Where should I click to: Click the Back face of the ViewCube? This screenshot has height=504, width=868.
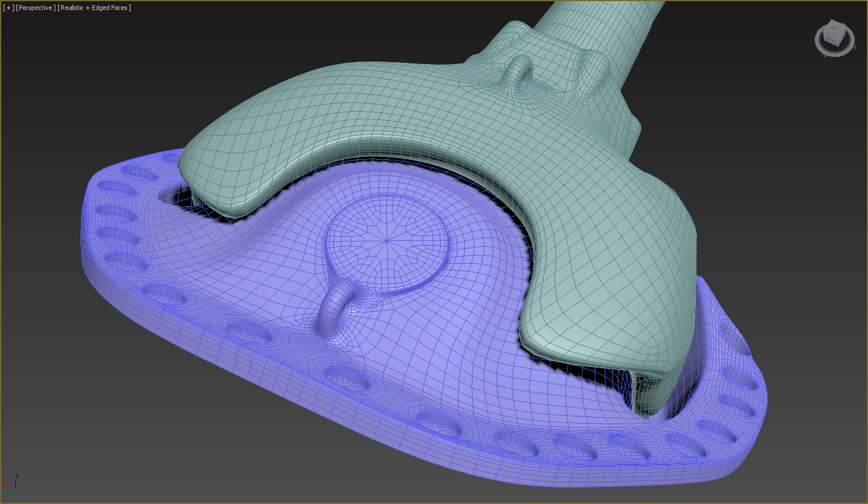pyautogui.click(x=829, y=39)
